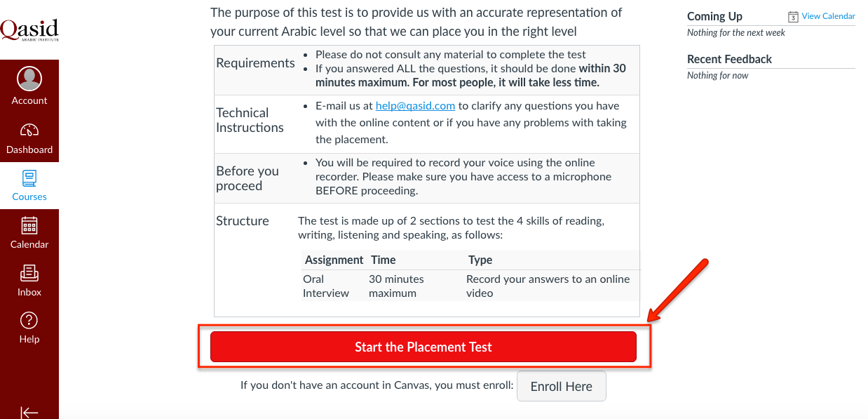868x419 pixels.
Task: Click the help@qasid.com email link
Action: click(x=416, y=106)
